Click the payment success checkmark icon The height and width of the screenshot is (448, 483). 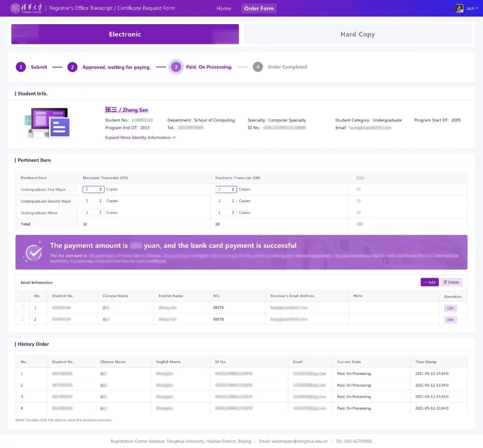pos(33,252)
